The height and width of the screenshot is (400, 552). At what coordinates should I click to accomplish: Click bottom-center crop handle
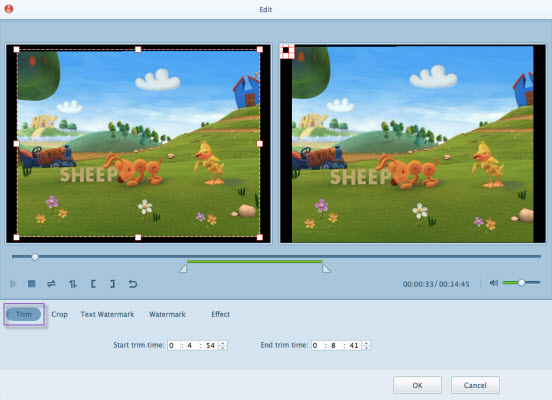pos(138,238)
